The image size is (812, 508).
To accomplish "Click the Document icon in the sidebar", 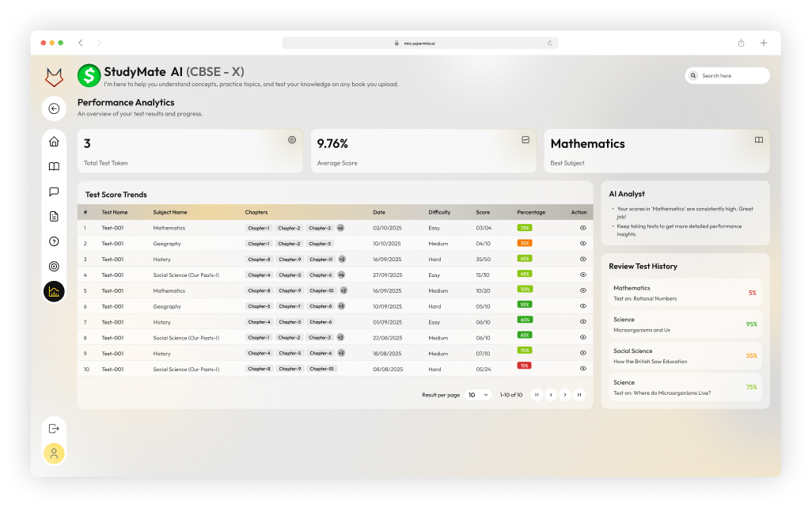I will [x=54, y=215].
